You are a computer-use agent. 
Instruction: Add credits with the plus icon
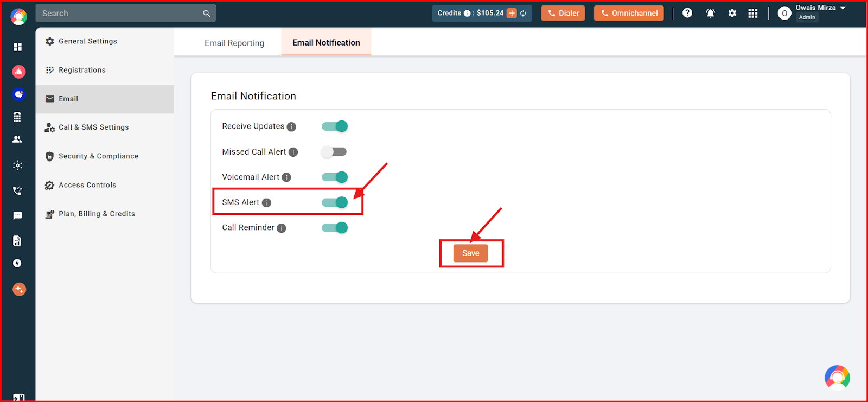click(512, 13)
